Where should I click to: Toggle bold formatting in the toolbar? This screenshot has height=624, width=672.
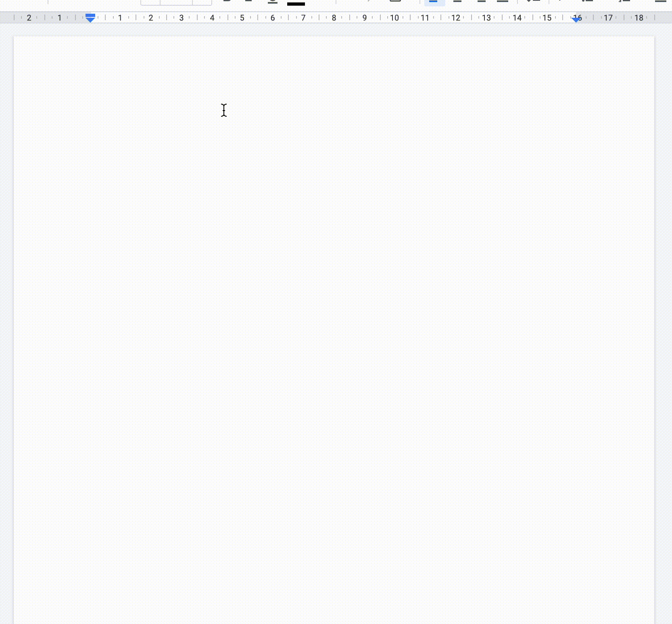[227, 1]
